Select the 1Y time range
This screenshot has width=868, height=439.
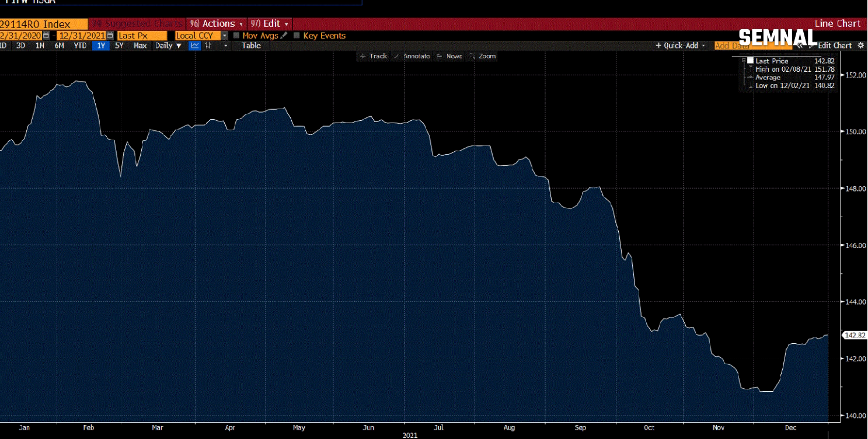(x=102, y=46)
